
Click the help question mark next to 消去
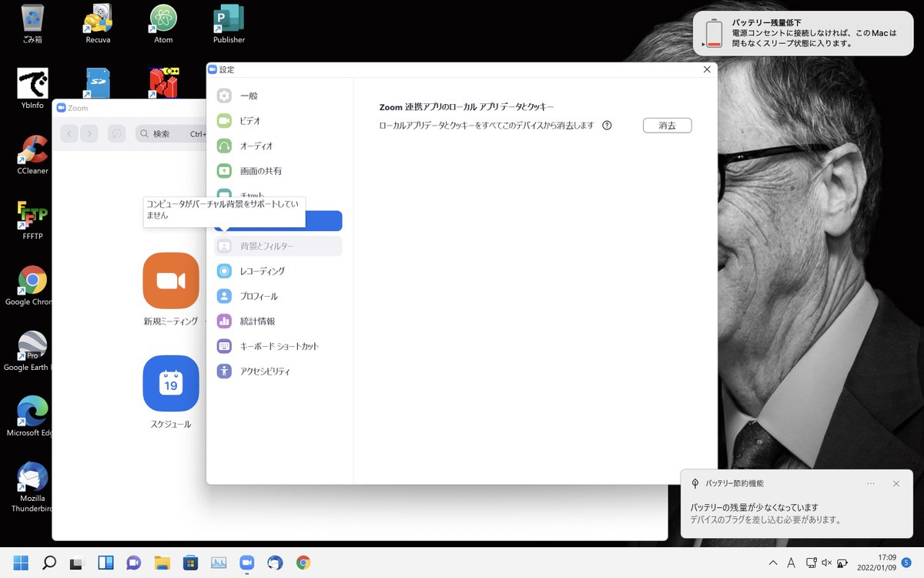tap(607, 126)
